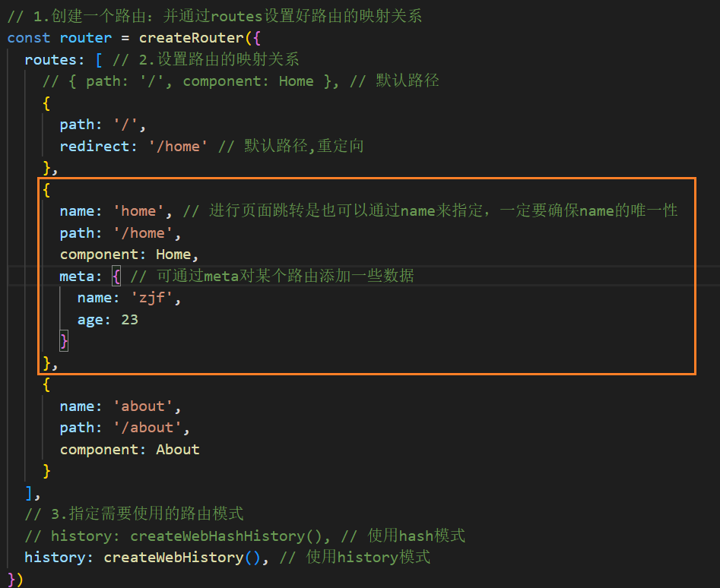The width and height of the screenshot is (720, 588).
Task: Click the 'home' string in name: 'home'
Action: point(138,211)
